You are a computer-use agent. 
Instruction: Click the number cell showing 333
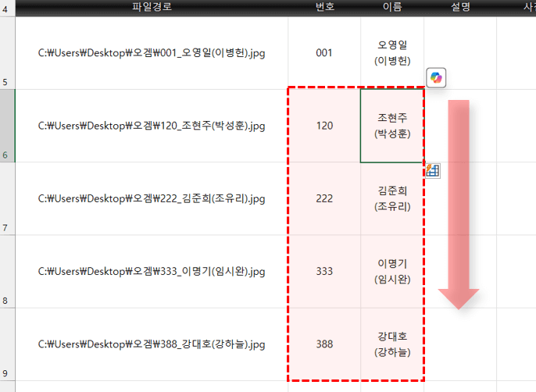click(324, 271)
